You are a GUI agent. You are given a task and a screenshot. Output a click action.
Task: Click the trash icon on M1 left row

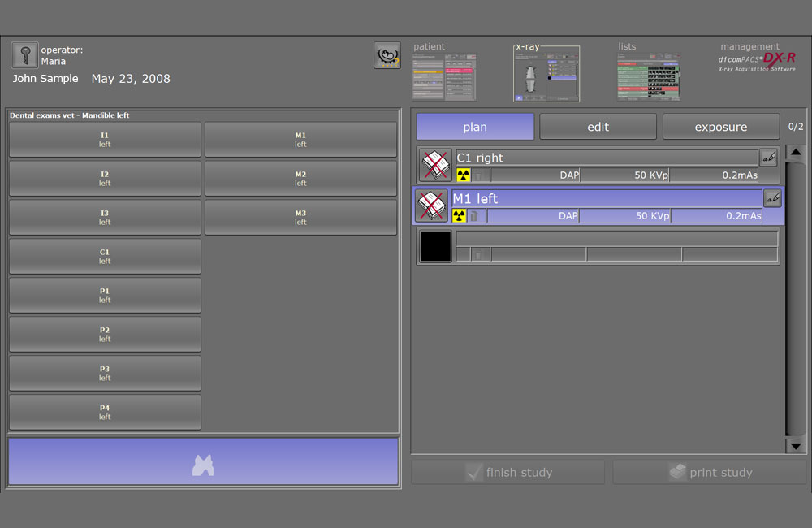click(474, 216)
